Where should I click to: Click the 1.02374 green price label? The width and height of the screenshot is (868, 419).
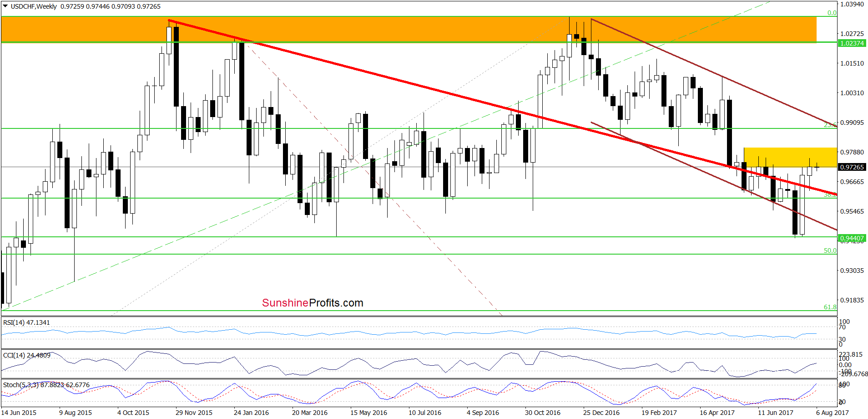coord(852,43)
